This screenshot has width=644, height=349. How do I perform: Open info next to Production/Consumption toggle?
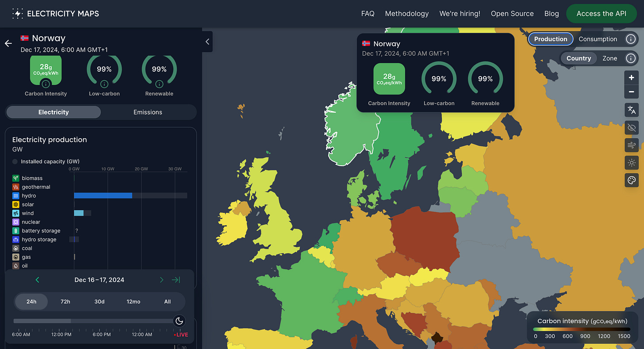click(x=631, y=39)
